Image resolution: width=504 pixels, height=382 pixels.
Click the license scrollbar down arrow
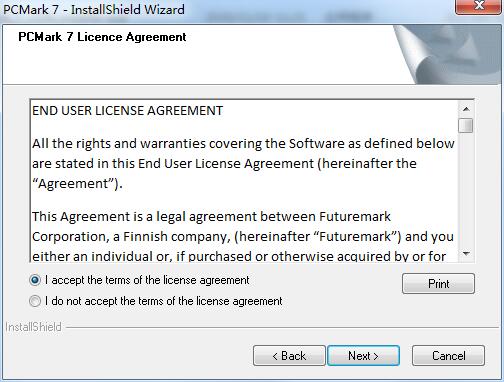click(x=466, y=254)
